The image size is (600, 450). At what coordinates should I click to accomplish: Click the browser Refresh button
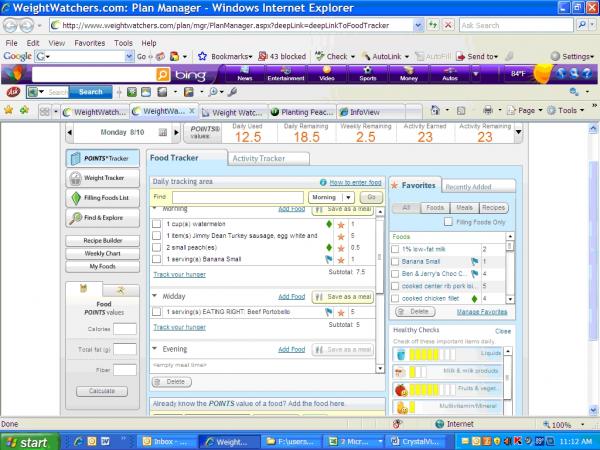pyautogui.click(x=433, y=25)
